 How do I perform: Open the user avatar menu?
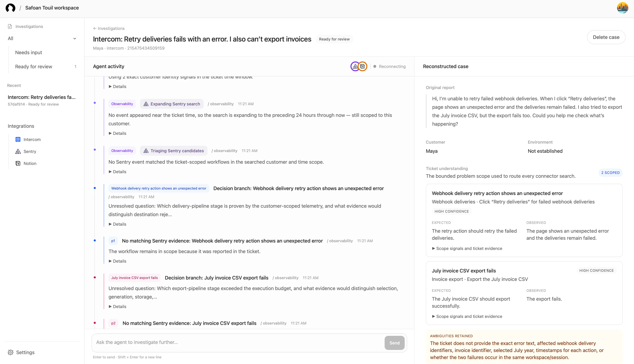[x=623, y=8]
